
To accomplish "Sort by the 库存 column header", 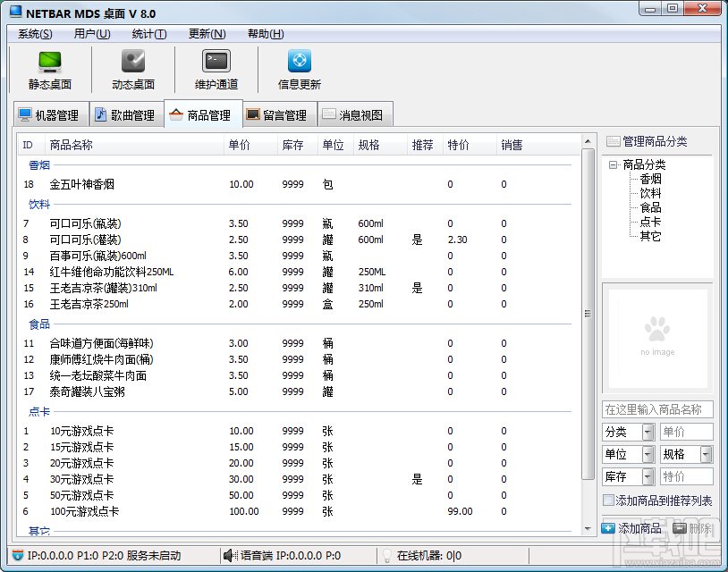I will click(298, 145).
